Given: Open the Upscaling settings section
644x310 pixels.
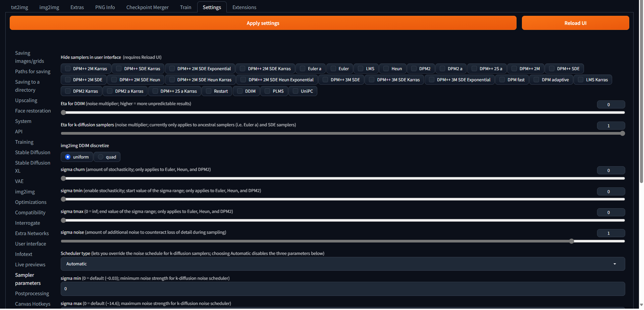Looking at the screenshot, I should (26, 100).
